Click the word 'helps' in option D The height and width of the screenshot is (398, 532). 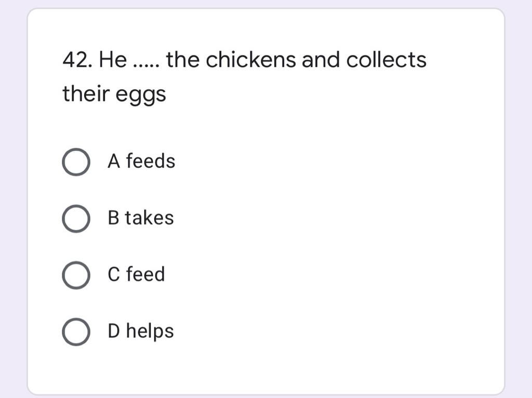pyautogui.click(x=150, y=332)
